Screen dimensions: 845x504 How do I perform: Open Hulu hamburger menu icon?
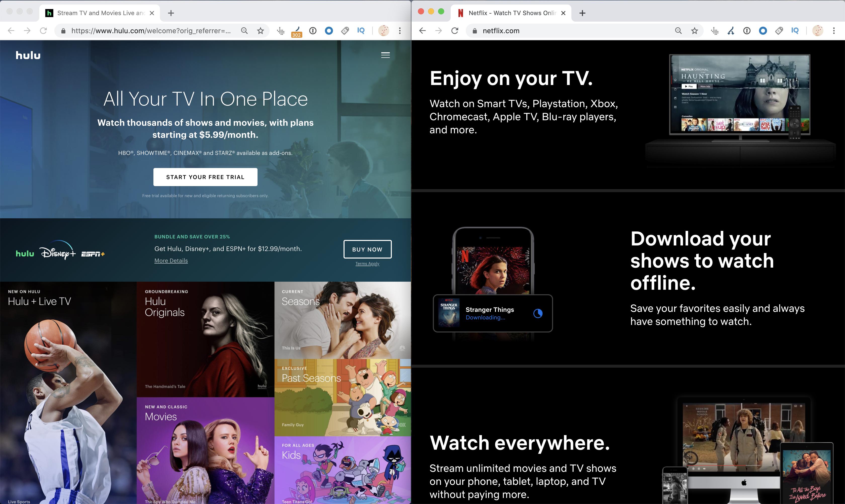(x=385, y=55)
